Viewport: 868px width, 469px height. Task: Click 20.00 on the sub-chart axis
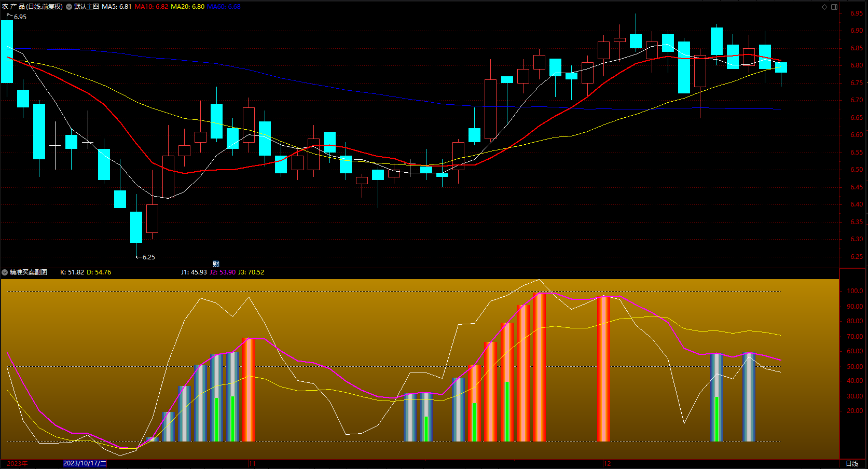[855, 411]
